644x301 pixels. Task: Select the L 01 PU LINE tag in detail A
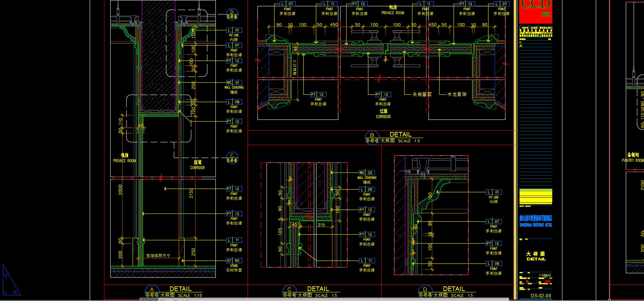coord(234,30)
